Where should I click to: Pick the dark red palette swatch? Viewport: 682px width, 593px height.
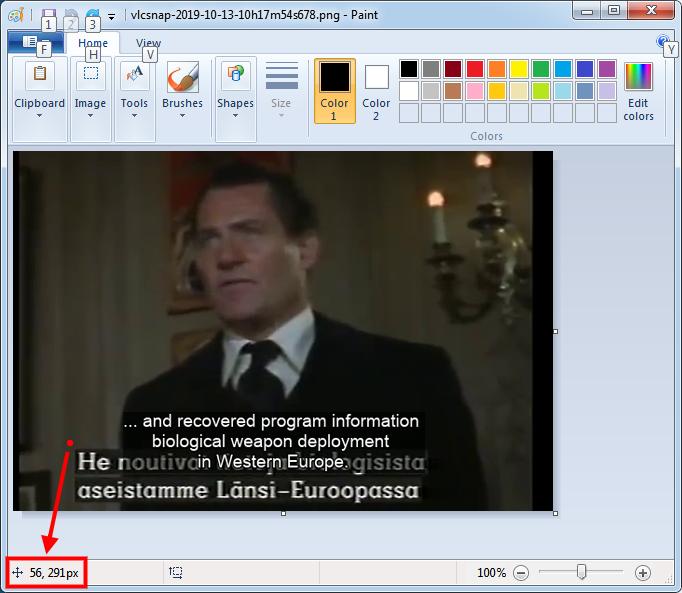(x=453, y=69)
